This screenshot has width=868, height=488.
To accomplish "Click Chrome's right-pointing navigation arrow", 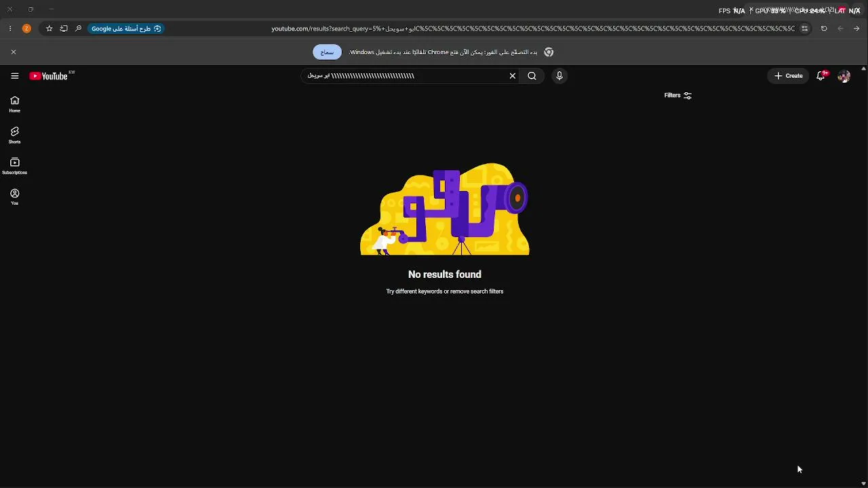I will coord(856,28).
